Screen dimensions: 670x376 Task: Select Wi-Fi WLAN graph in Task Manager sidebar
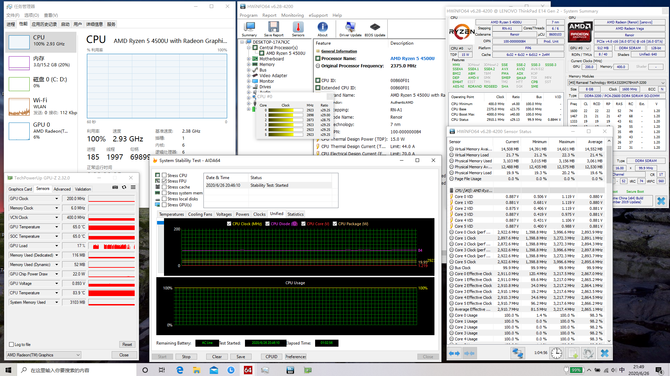click(41, 106)
